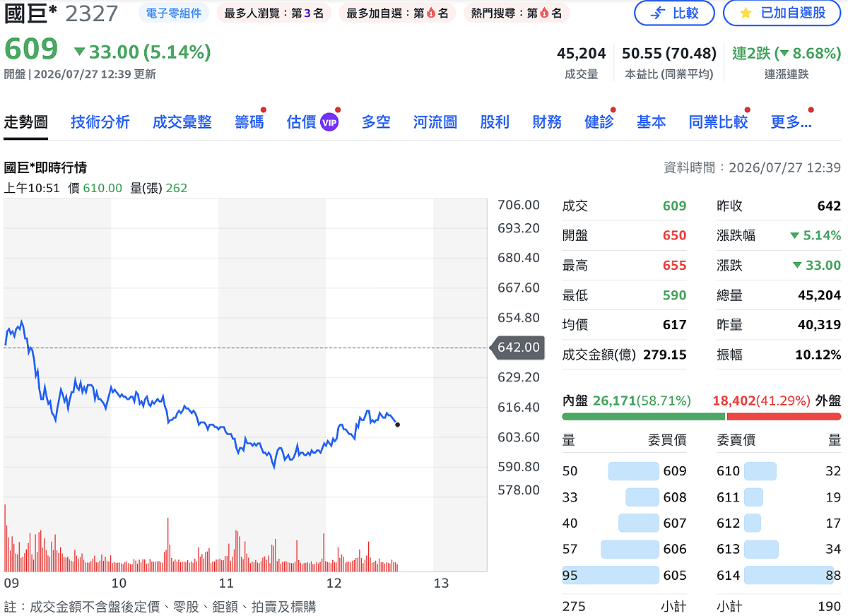Click the star icon in 已加自選股
848x616 pixels.
tap(746, 13)
